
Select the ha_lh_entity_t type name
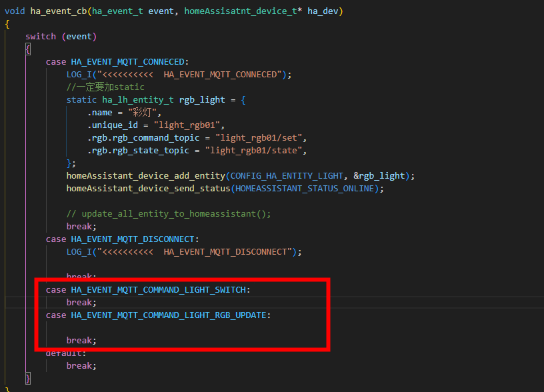coord(138,100)
